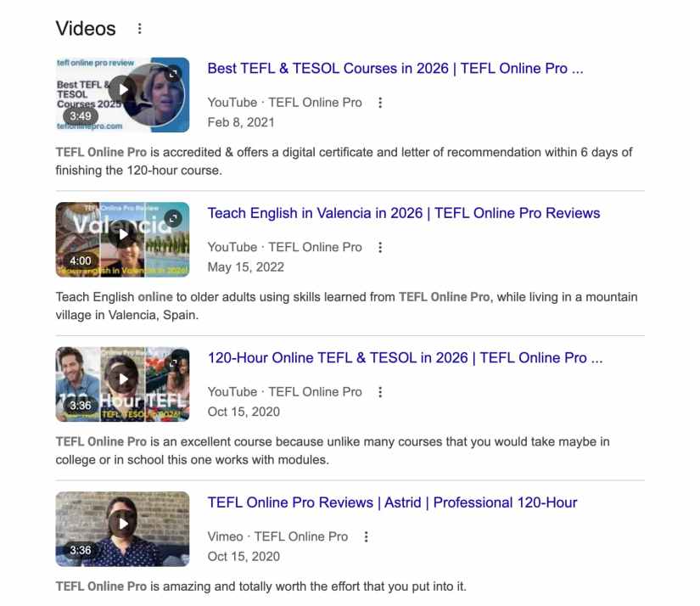Open three-dot options for the 120-Hour video
The height and width of the screenshot is (606, 700).
point(379,391)
